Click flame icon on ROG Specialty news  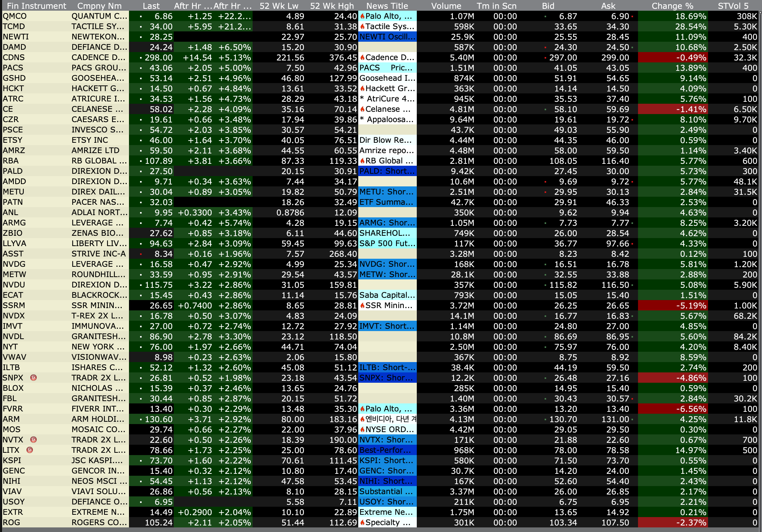click(362, 523)
